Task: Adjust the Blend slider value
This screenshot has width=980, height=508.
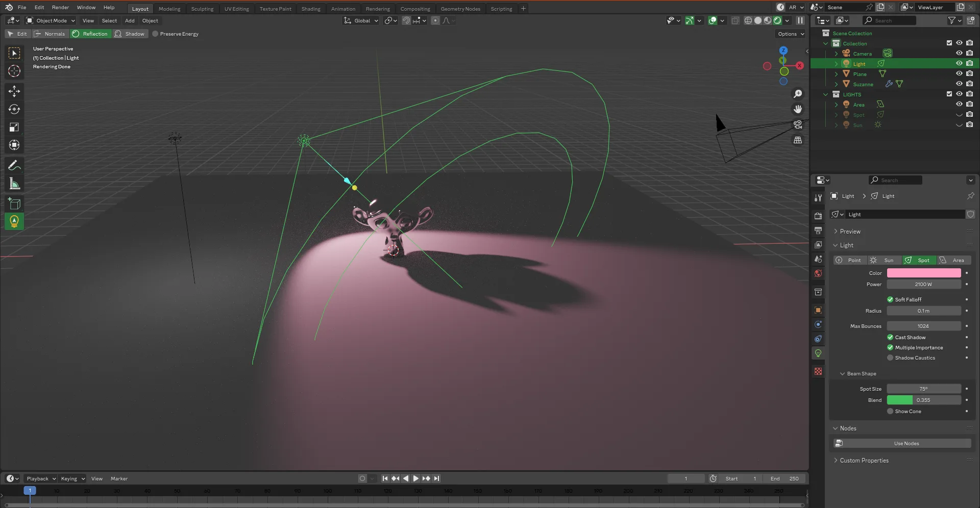Action: 923,400
